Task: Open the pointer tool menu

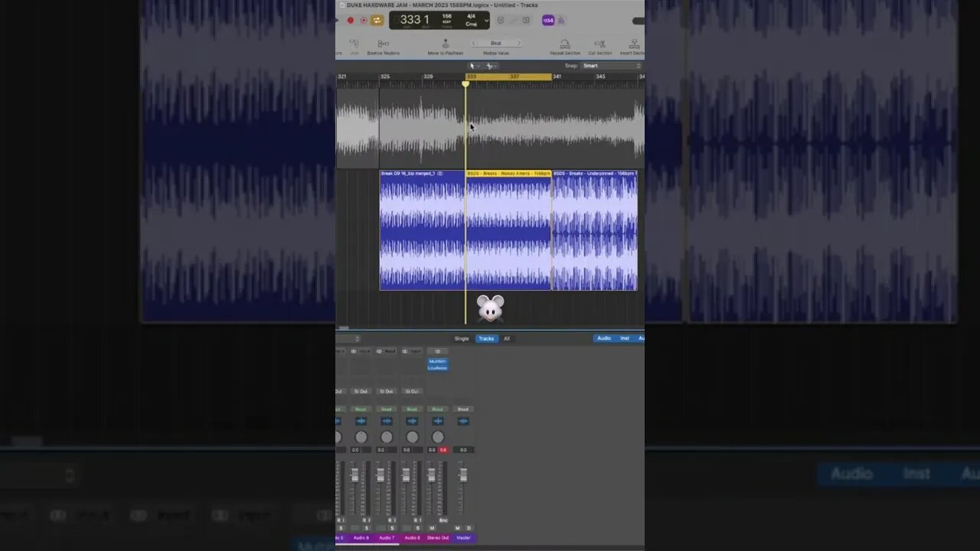Action: click(473, 66)
